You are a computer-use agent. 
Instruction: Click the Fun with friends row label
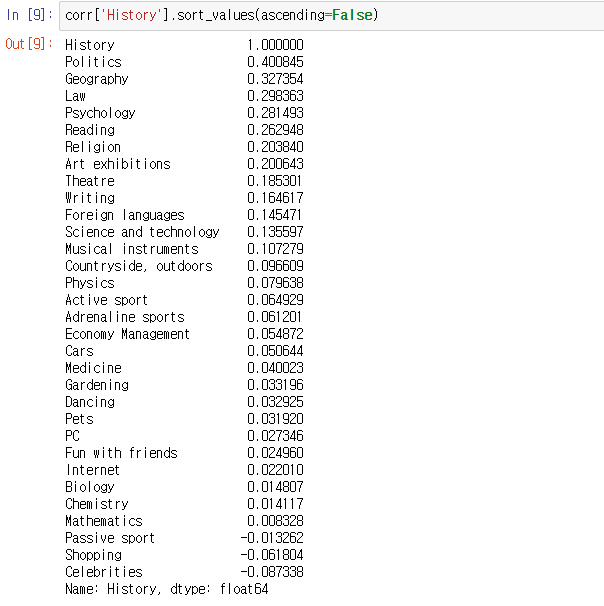121,453
